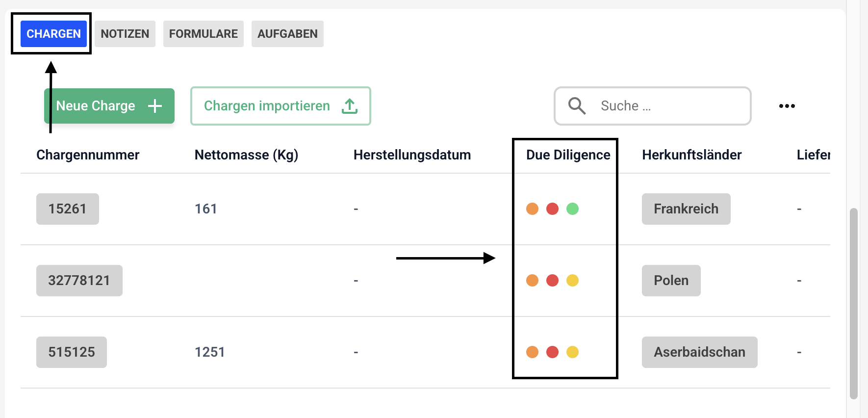Click the red status dot for batch 32778121

[552, 281]
